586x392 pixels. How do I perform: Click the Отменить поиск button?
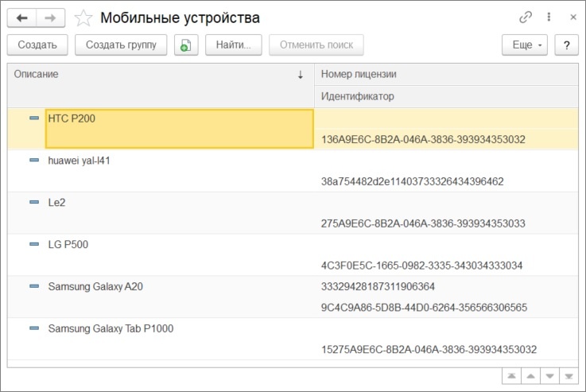pos(316,45)
